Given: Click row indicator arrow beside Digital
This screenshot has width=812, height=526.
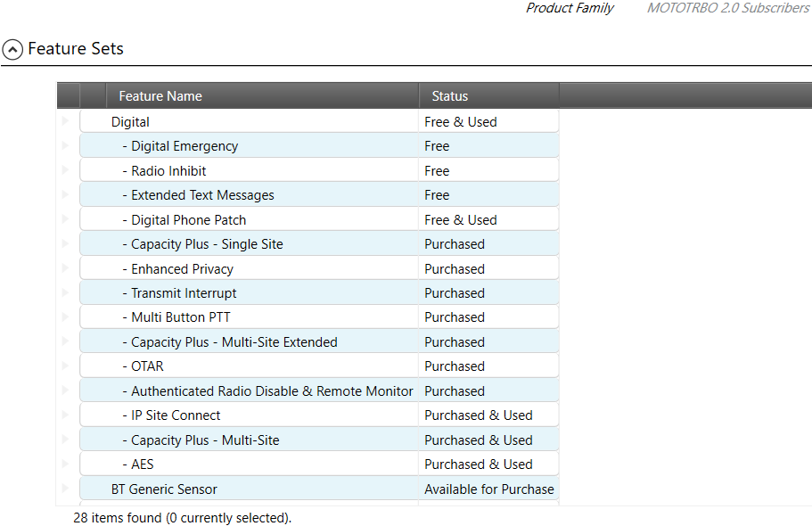Looking at the screenshot, I should [x=65, y=121].
